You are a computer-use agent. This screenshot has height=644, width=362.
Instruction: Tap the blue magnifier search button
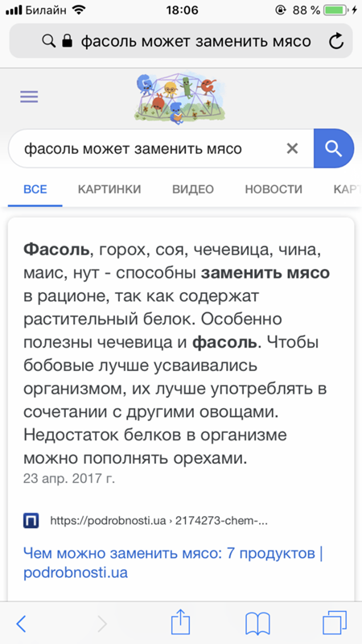click(333, 148)
